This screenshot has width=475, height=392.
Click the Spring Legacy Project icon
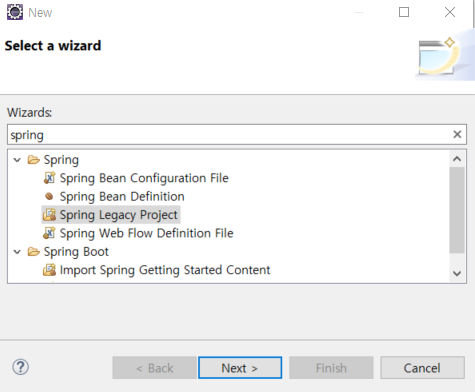49,215
